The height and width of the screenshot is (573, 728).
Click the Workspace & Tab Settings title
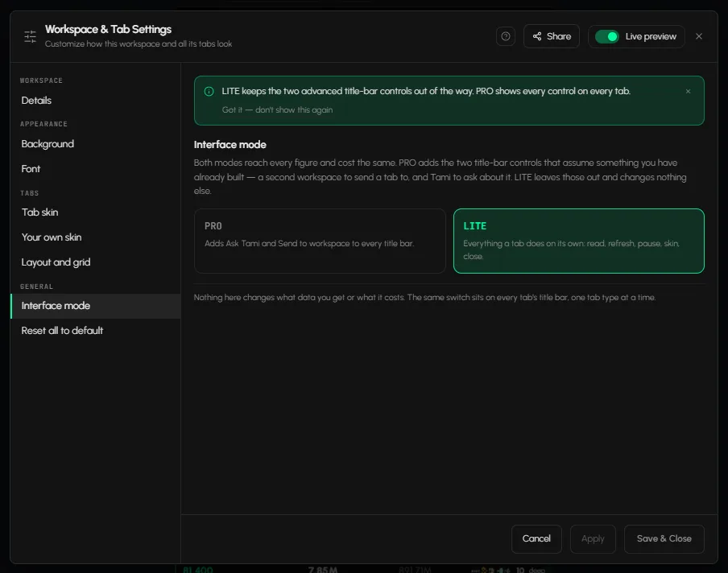pos(108,29)
